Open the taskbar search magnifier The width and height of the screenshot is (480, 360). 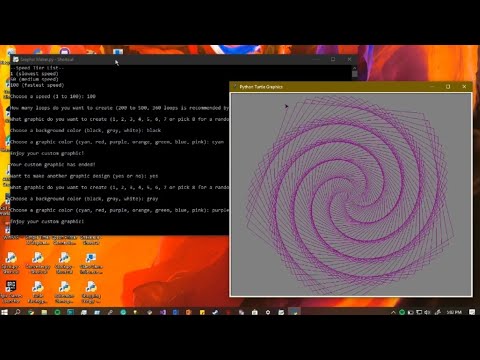point(17,312)
